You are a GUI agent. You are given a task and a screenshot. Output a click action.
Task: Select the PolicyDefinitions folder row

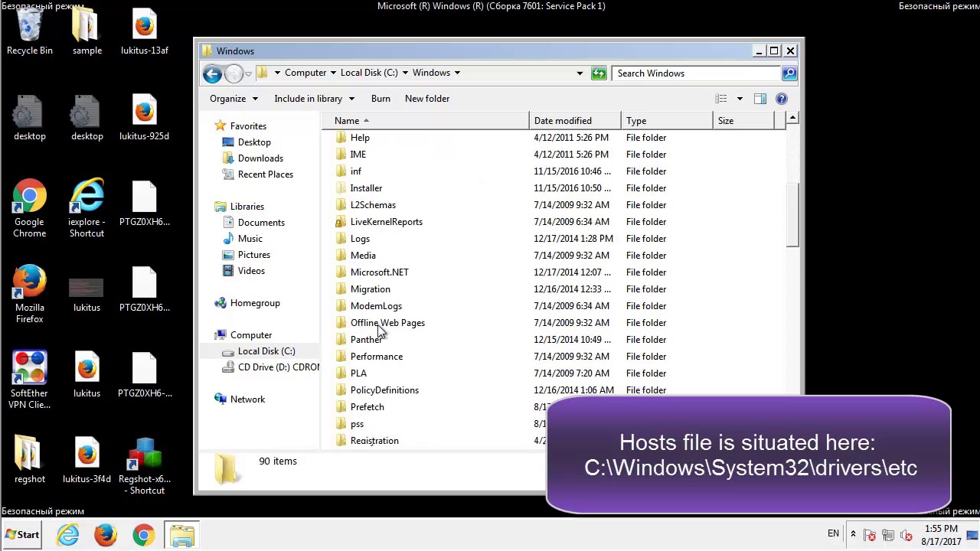point(554,390)
